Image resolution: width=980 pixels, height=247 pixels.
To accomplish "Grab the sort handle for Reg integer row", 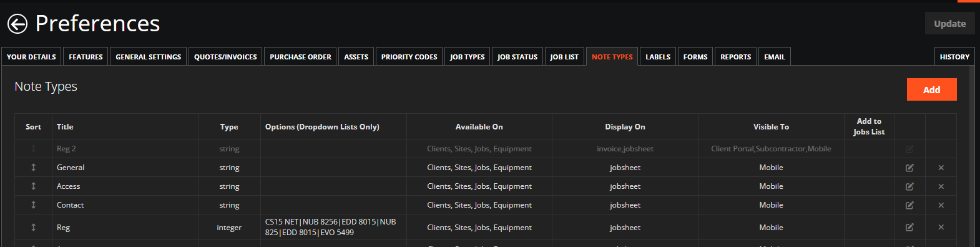I will [34, 228].
